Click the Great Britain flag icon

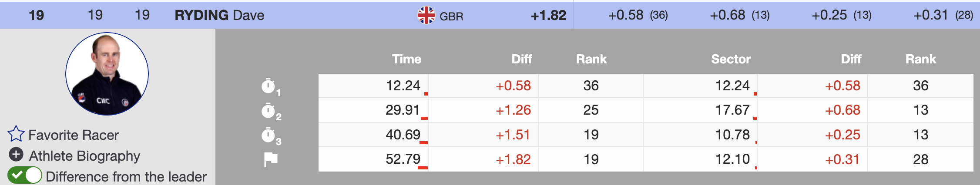(x=426, y=16)
